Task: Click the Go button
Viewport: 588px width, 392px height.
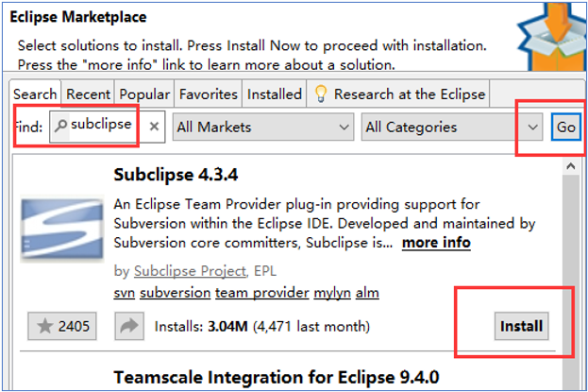Action: (566, 127)
